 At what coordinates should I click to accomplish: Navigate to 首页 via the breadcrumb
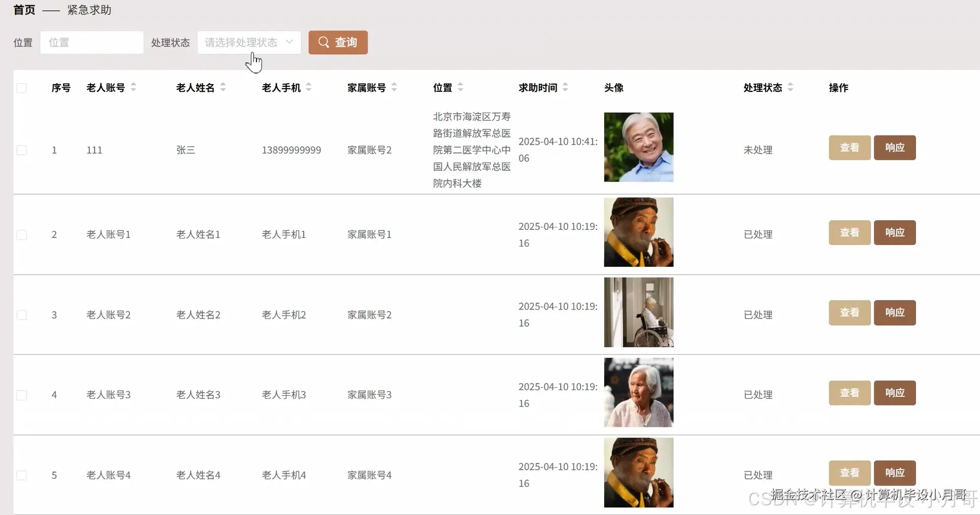[x=23, y=10]
